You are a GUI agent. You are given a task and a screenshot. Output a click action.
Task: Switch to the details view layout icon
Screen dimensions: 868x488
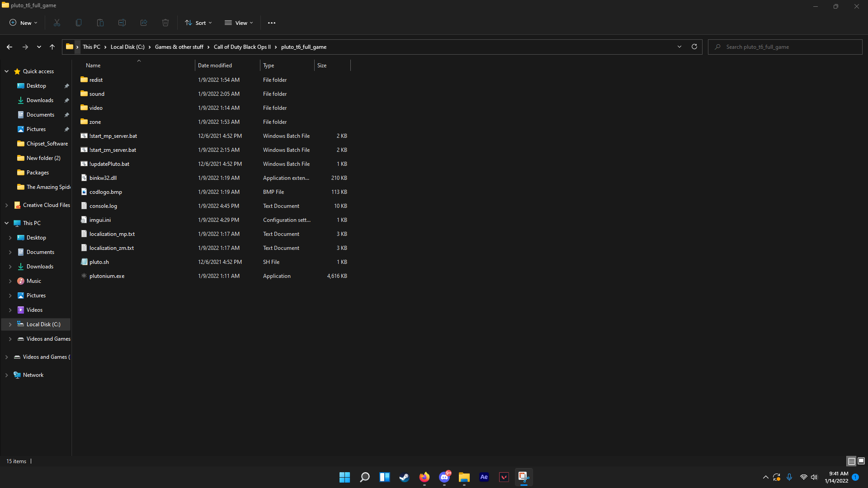851,461
